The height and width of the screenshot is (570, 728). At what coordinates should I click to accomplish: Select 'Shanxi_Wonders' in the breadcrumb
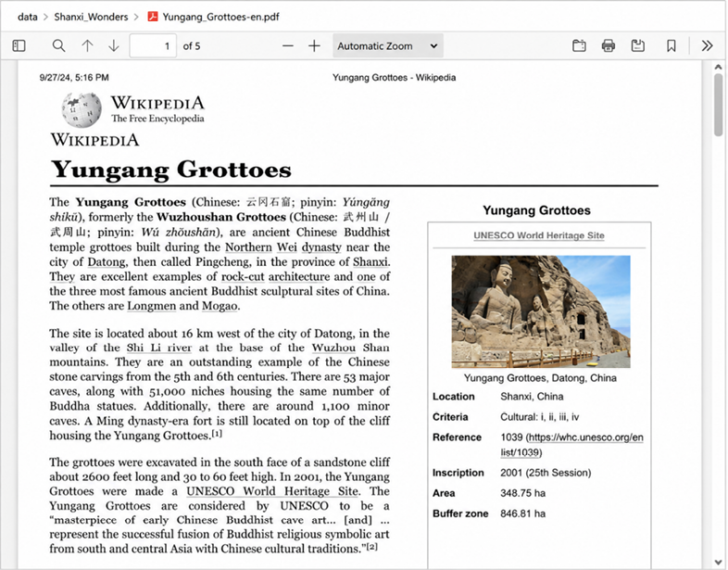click(91, 18)
